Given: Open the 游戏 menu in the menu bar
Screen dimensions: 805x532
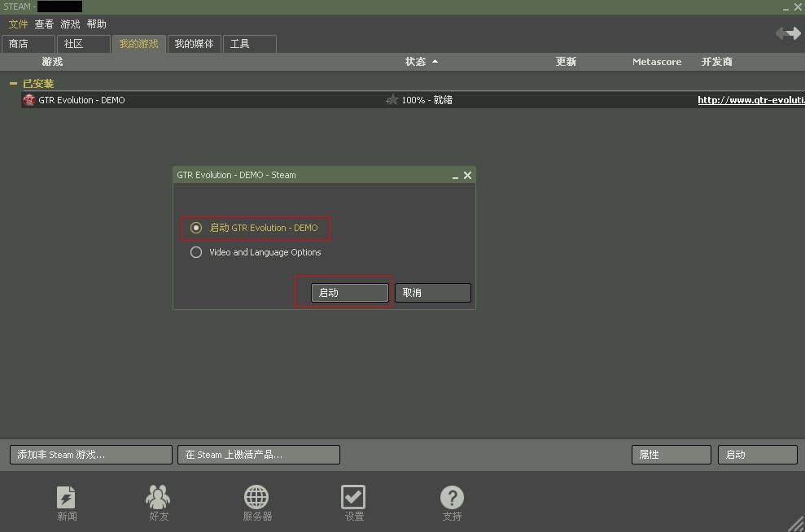Looking at the screenshot, I should pyautogui.click(x=70, y=24).
